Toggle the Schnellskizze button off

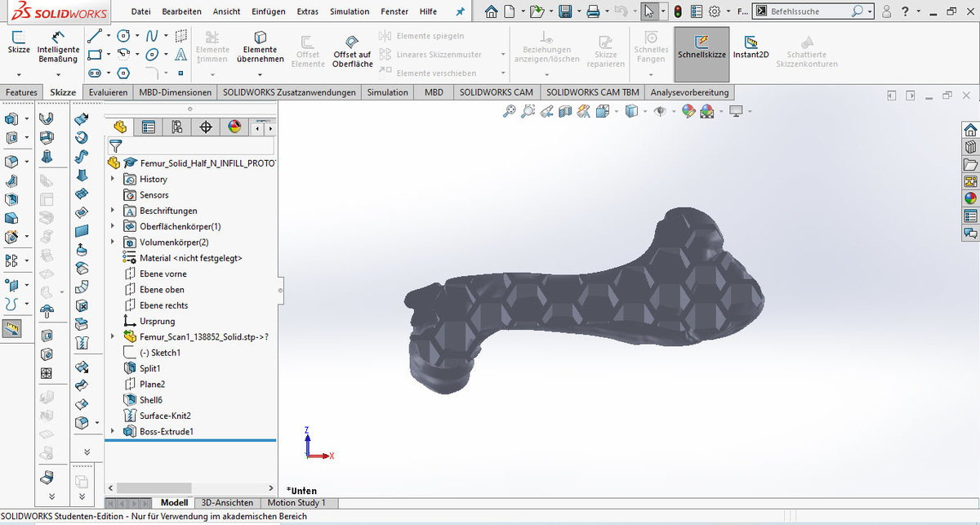click(702, 47)
